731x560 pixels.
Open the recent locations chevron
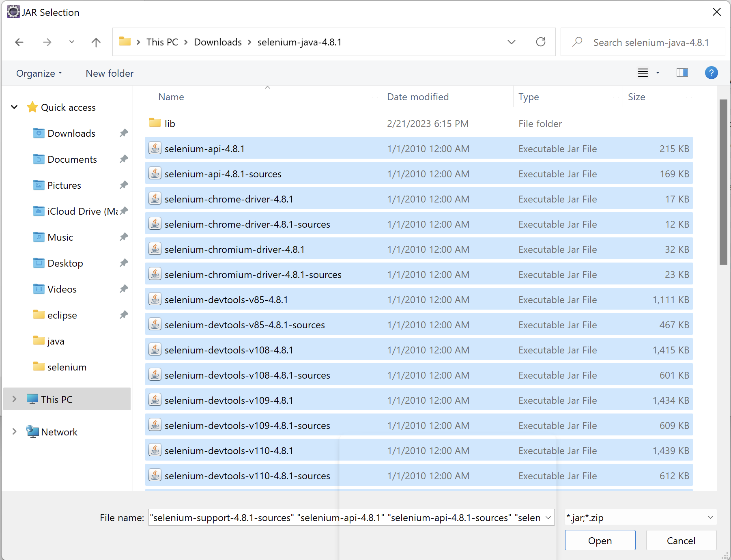click(72, 42)
